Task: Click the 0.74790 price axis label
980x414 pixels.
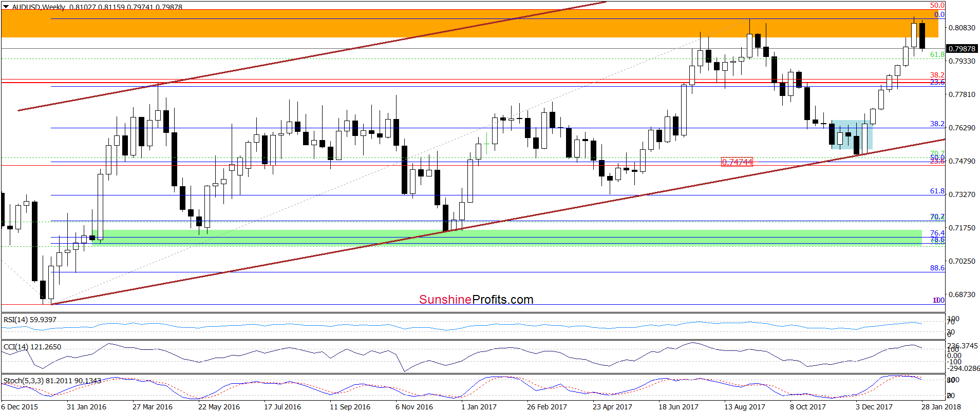Action: point(962,161)
